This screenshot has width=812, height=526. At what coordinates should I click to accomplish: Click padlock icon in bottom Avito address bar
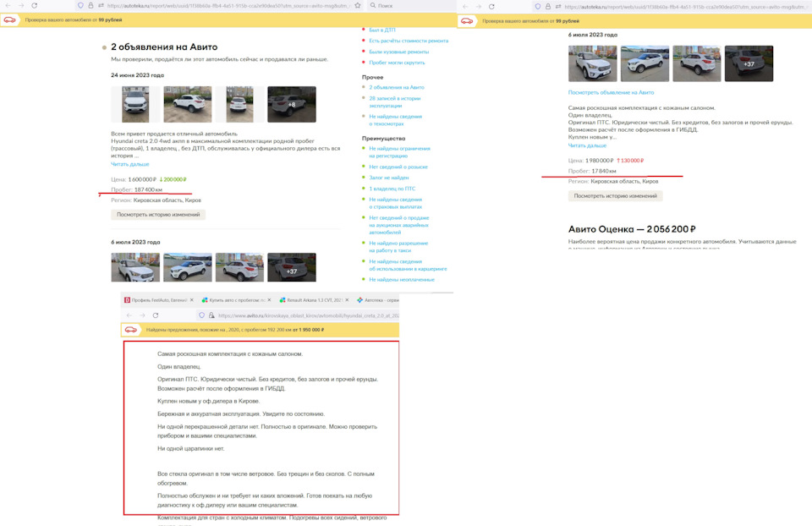[x=211, y=315]
